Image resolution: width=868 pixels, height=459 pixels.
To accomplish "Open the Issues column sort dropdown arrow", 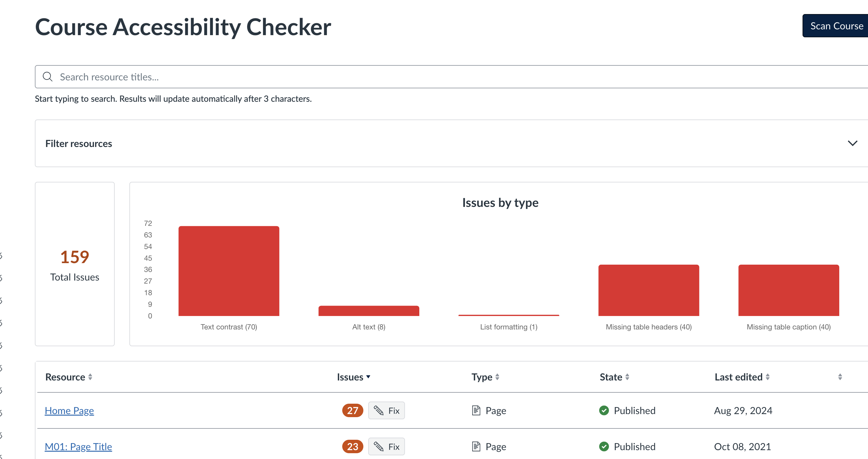I will 369,377.
